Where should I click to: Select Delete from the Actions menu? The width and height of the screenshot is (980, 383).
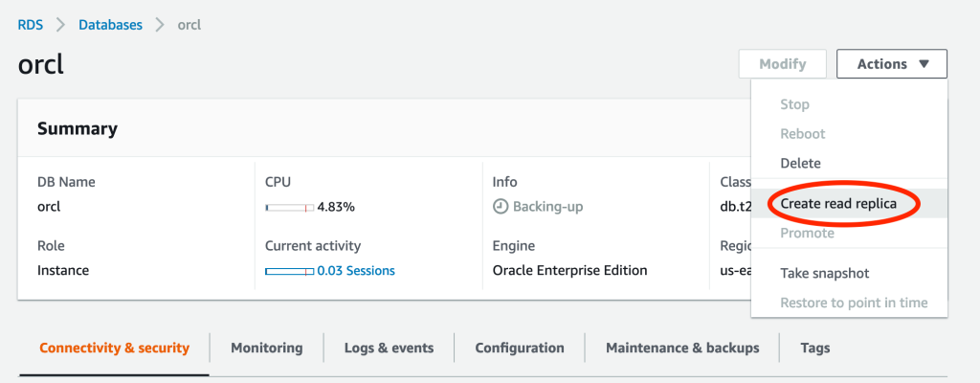(800, 164)
